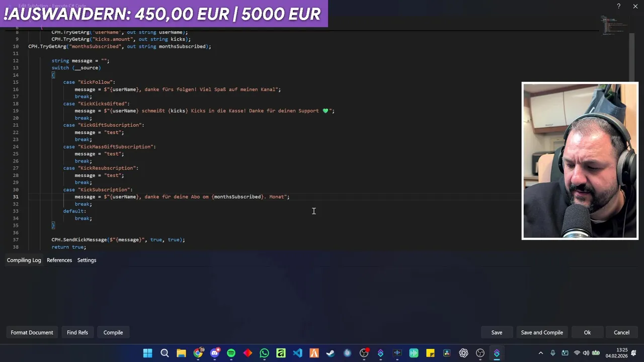Switch to the References tab

point(59,260)
